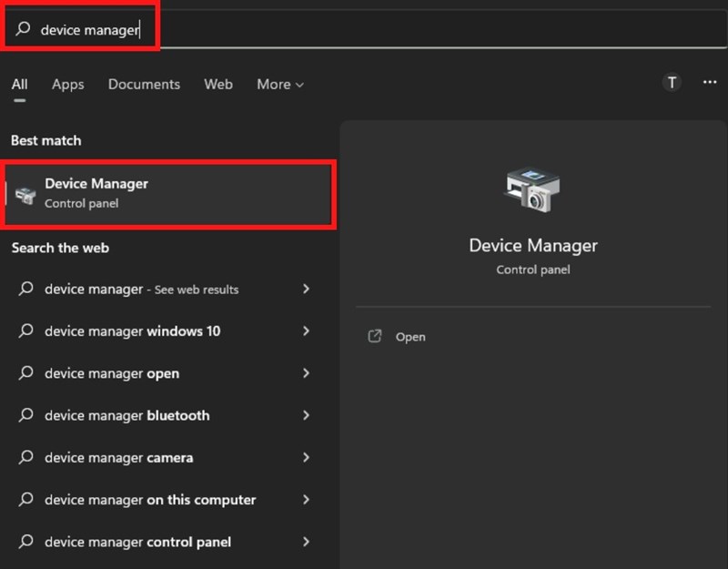
Task: Click search icon beside 'device manager camera'
Action: [x=26, y=457]
